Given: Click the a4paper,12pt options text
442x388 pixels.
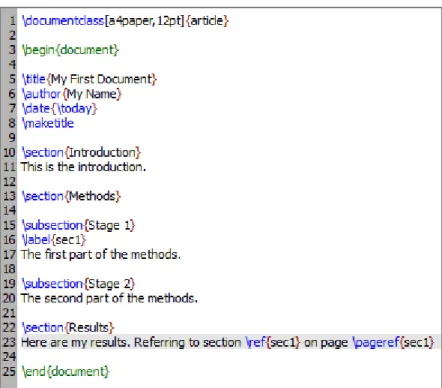Looking at the screenshot, I should (145, 21).
